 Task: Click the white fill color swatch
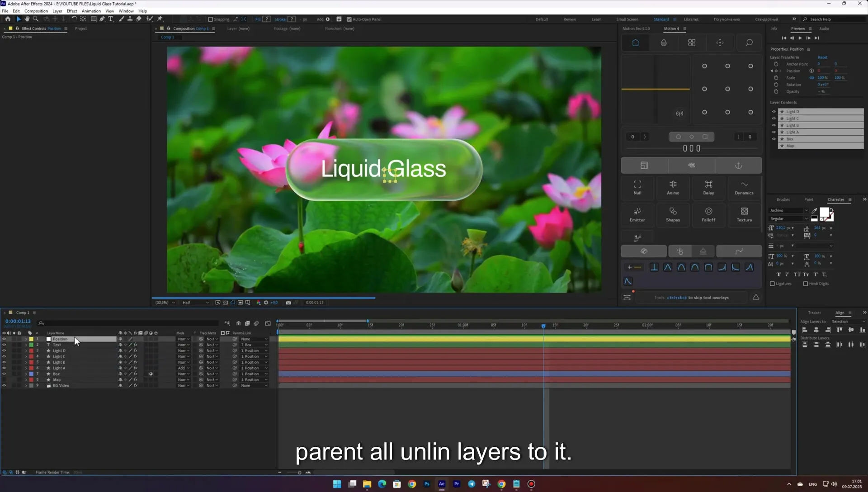point(824,213)
